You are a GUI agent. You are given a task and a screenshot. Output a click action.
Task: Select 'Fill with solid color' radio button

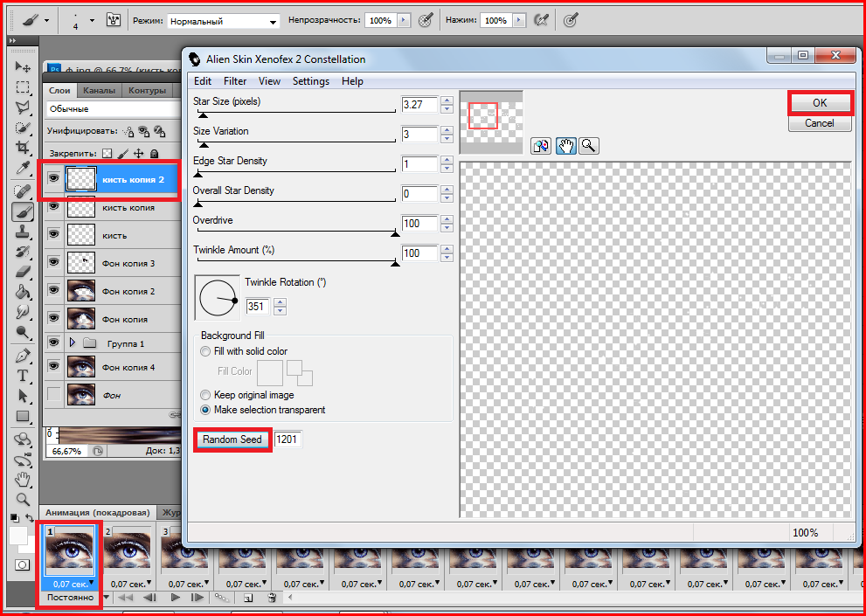pos(205,351)
